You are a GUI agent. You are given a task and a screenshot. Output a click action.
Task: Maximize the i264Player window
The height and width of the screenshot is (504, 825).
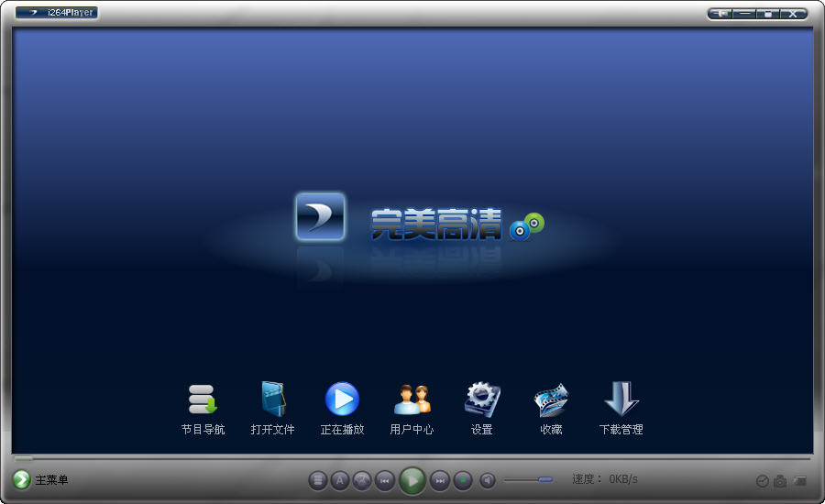(x=767, y=14)
